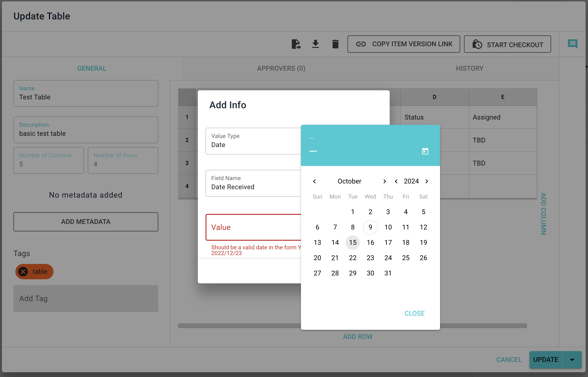Click the Add Tag input field
Screen dimensions: 588x377
86,298
